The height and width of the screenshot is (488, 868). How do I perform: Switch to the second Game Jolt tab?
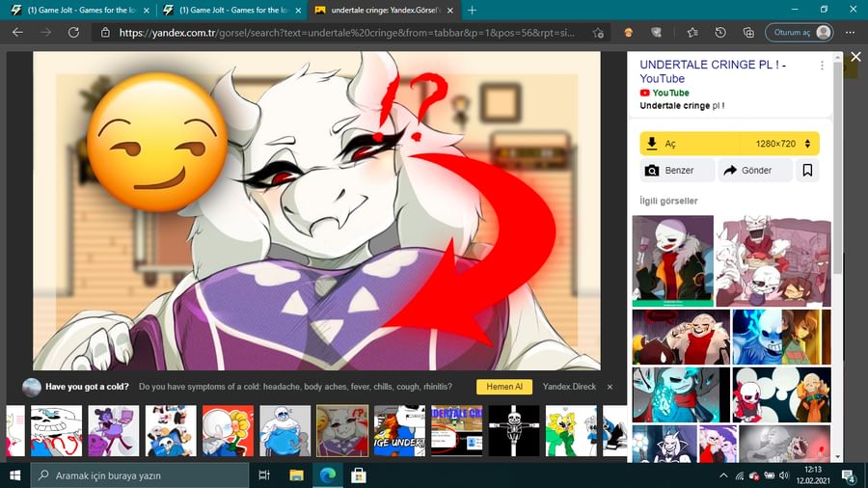tap(232, 10)
